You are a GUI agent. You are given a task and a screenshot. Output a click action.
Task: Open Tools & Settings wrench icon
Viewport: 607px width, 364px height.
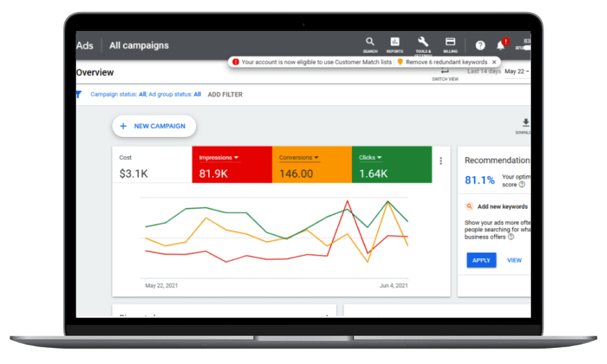(423, 44)
